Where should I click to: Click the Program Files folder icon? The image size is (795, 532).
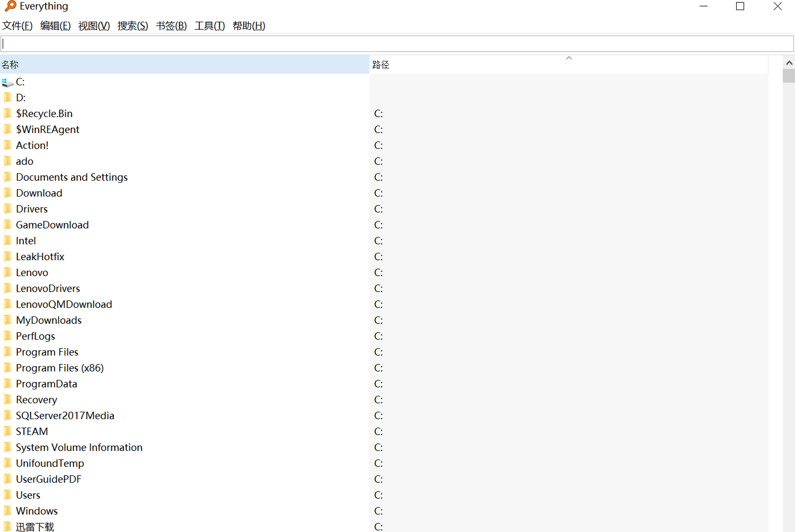pos(8,352)
